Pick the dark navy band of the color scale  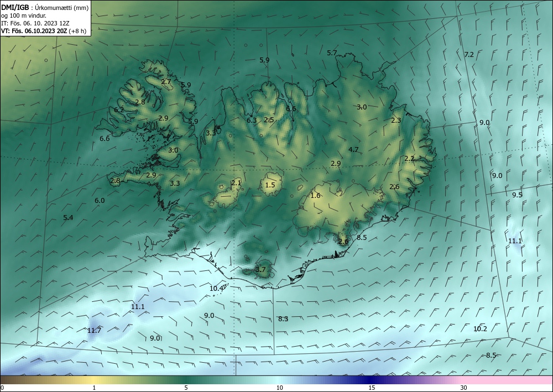pyautogui.click(x=368, y=380)
